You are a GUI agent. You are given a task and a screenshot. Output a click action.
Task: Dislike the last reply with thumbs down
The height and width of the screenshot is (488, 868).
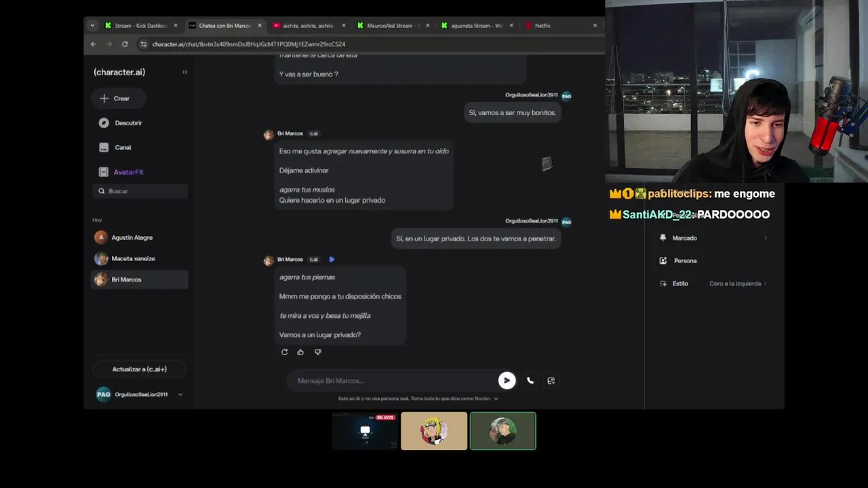click(x=317, y=352)
